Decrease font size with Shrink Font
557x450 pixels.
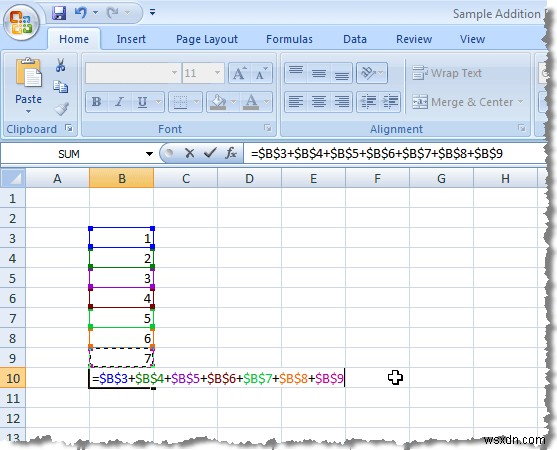tap(261, 73)
